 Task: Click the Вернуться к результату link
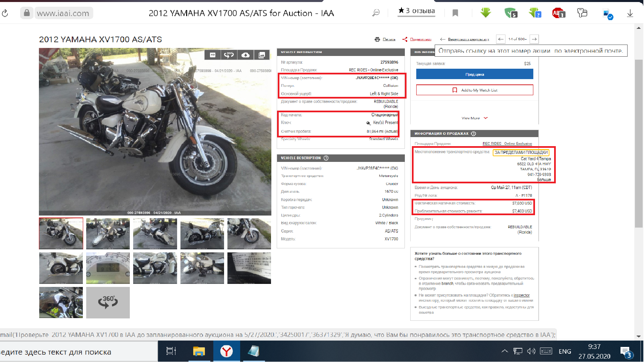468,39
